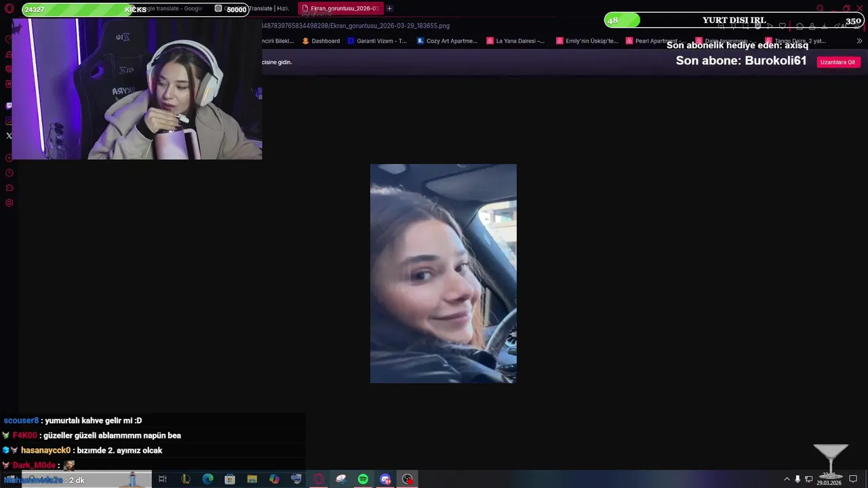Open Emily'nin Üsküp'te bookmark
This screenshot has height=488, width=868.
(587, 41)
